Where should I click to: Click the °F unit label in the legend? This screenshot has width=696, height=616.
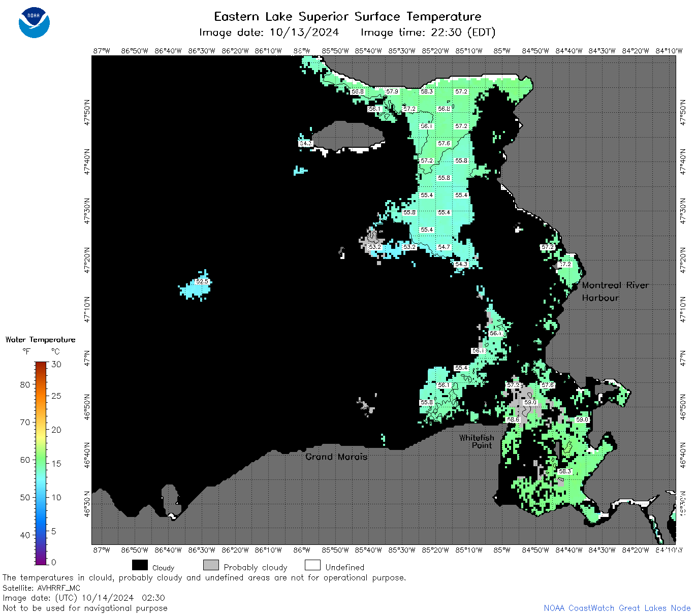click(26, 351)
